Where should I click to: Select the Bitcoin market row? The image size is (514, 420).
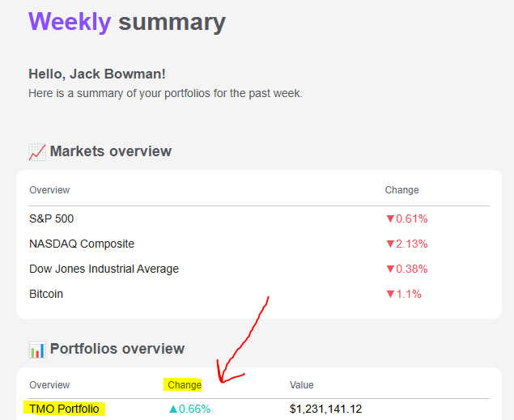pyautogui.click(x=259, y=295)
